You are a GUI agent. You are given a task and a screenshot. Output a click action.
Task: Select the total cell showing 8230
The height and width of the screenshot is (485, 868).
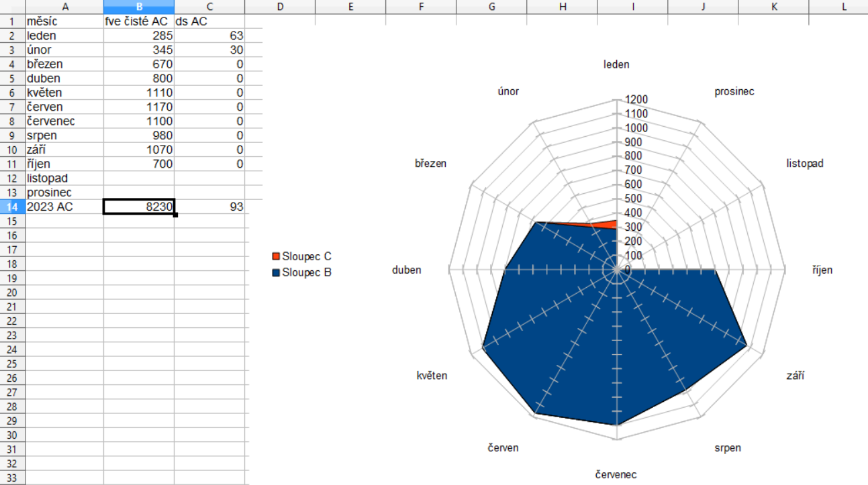139,207
